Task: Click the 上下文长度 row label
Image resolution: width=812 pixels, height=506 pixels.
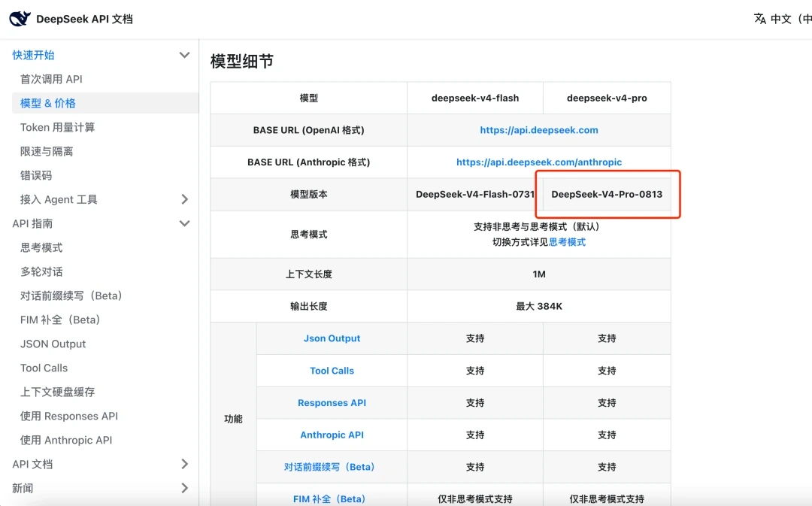Action: [309, 274]
